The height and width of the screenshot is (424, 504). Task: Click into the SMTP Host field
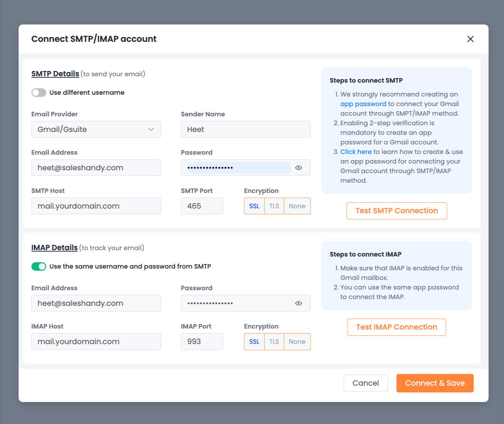pos(96,206)
